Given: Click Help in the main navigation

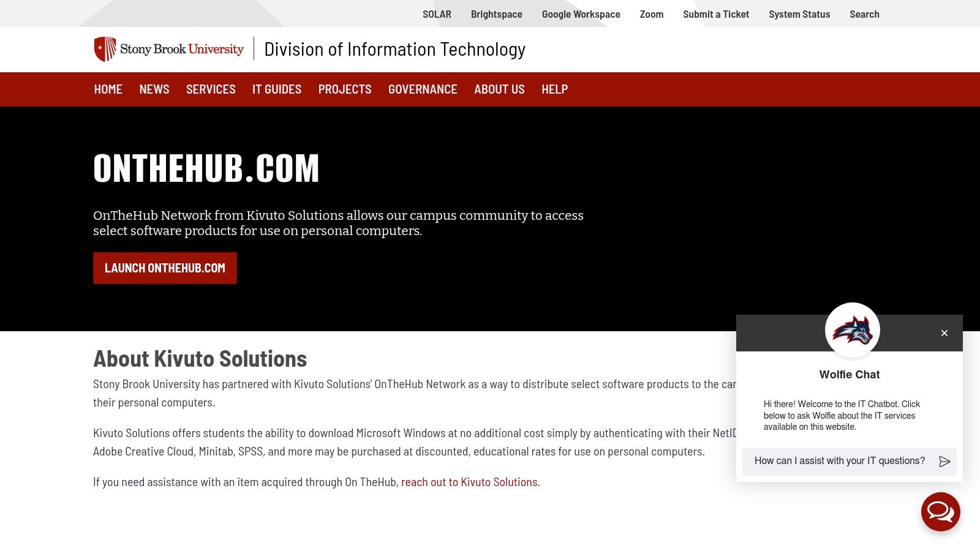Looking at the screenshot, I should 554,89.
